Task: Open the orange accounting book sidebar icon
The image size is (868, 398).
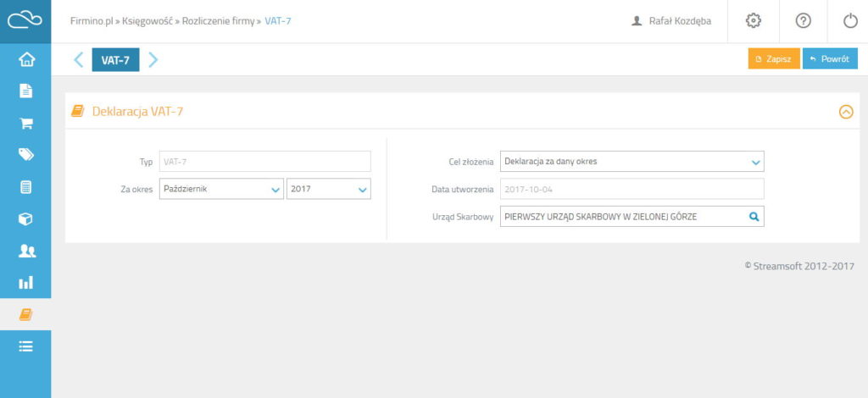Action: click(26, 314)
